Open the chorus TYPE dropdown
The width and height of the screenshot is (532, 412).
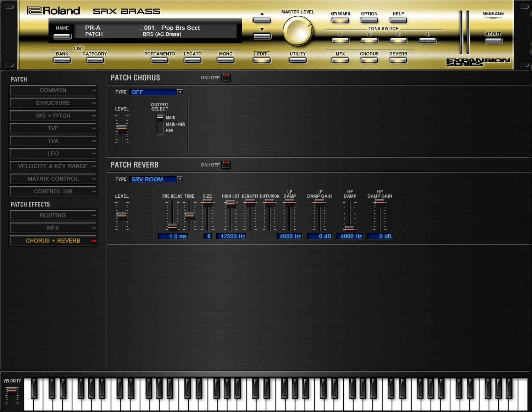[x=156, y=92]
